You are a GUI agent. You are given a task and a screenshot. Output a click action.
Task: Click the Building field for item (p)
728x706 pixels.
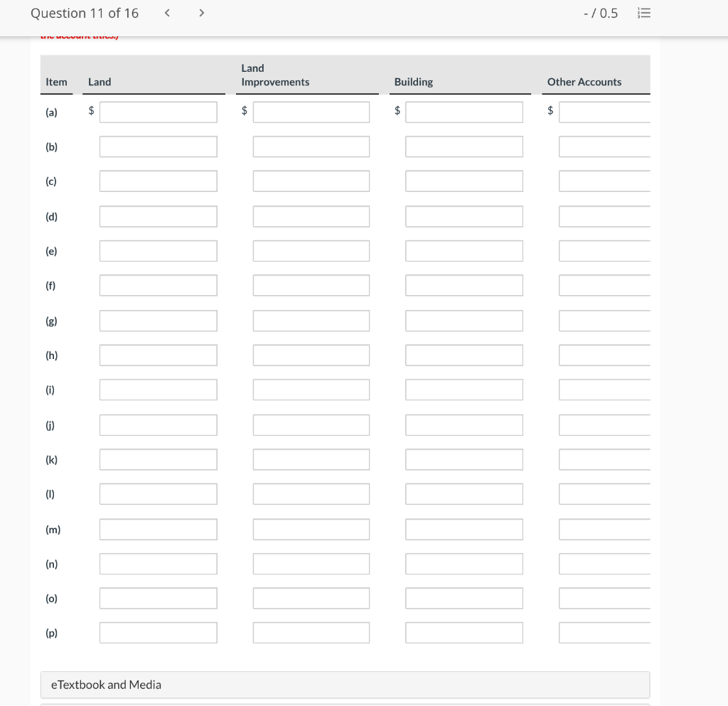click(464, 633)
